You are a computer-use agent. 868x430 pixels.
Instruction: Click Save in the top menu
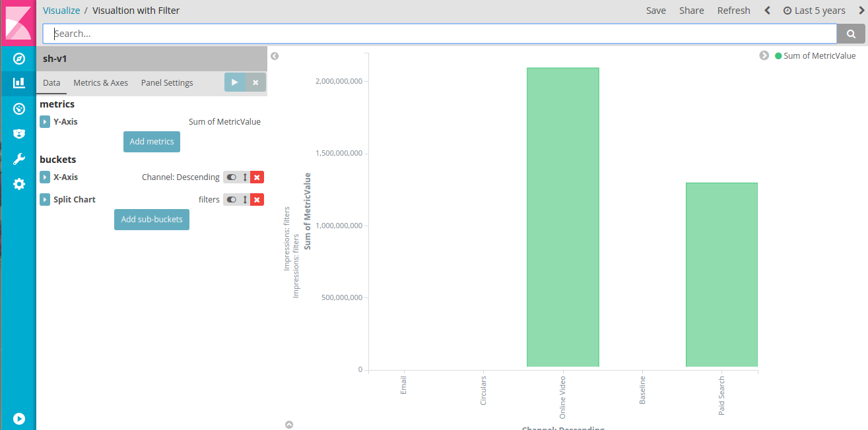tap(656, 11)
